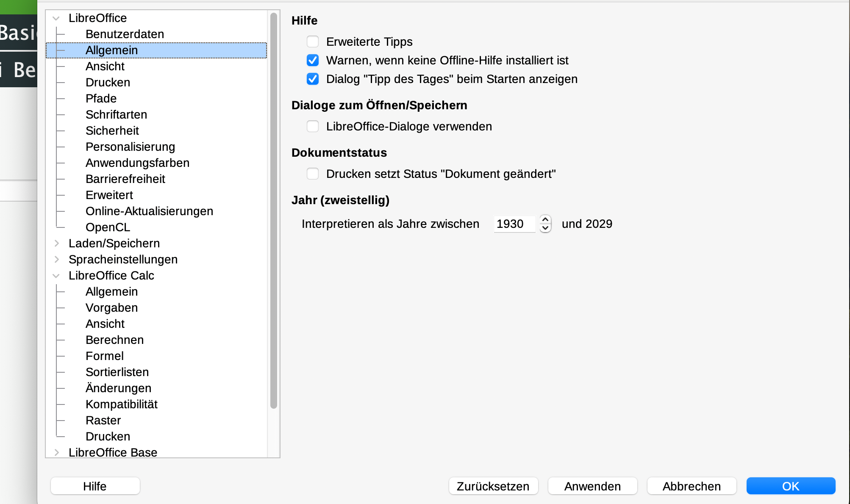Open Berechnen settings
Screen dimensions: 850x504
114,340
